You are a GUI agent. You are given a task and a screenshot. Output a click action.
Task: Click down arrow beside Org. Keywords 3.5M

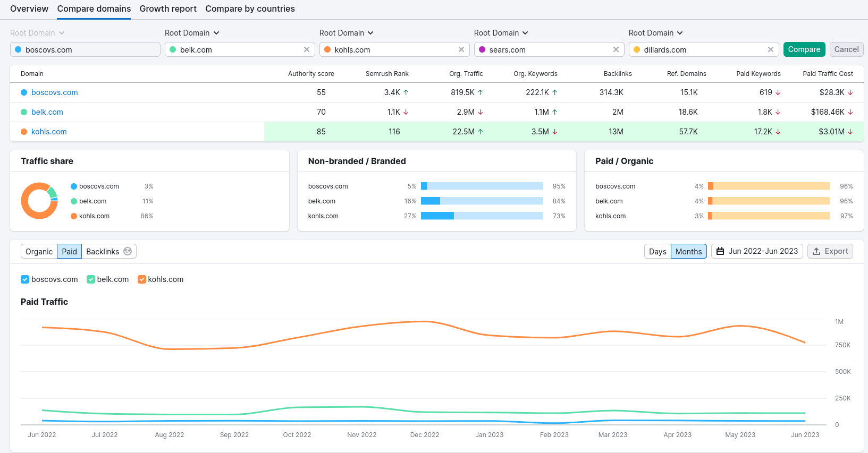click(x=555, y=132)
